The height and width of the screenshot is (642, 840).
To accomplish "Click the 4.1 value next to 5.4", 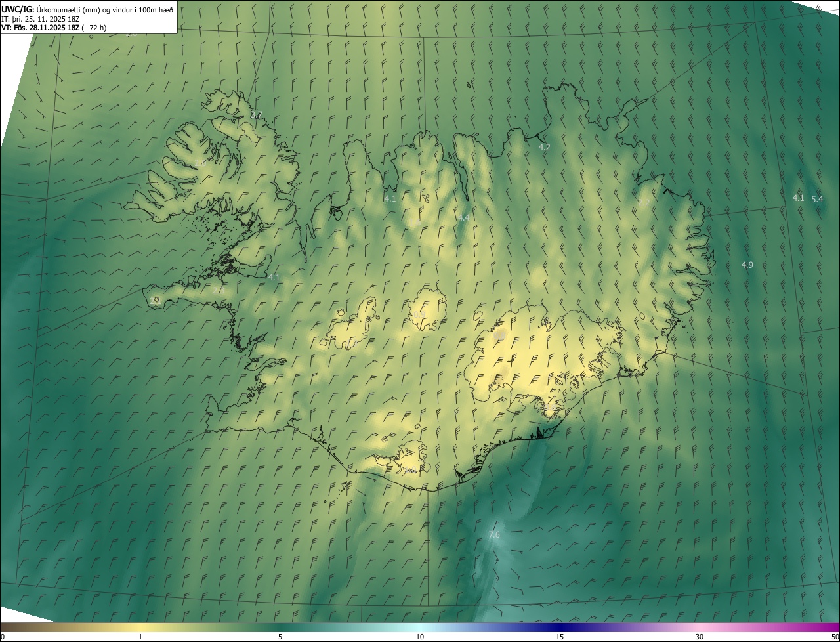I will coord(798,198).
